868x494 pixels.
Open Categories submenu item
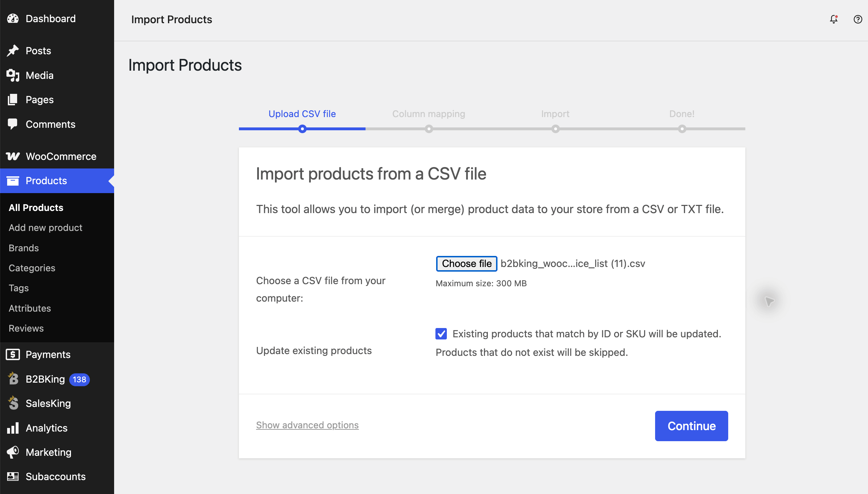pyautogui.click(x=32, y=268)
